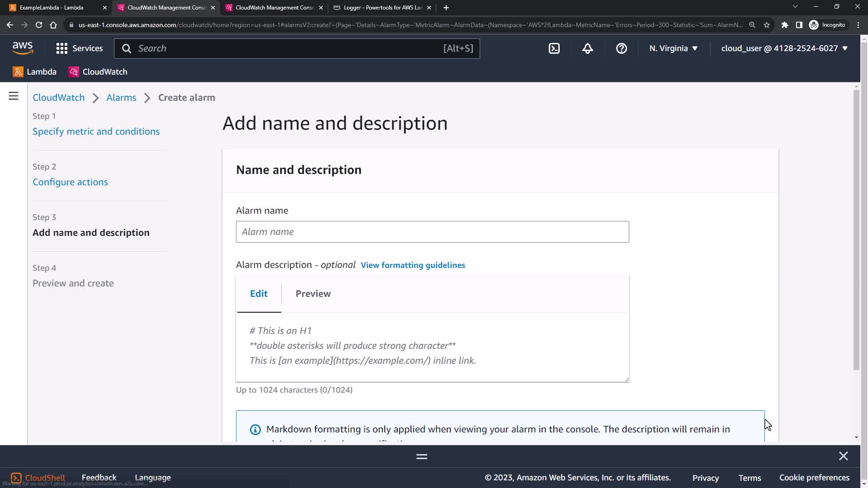868x488 pixels.
Task: Expand the N. Virginia region dropdown
Action: [x=673, y=48]
